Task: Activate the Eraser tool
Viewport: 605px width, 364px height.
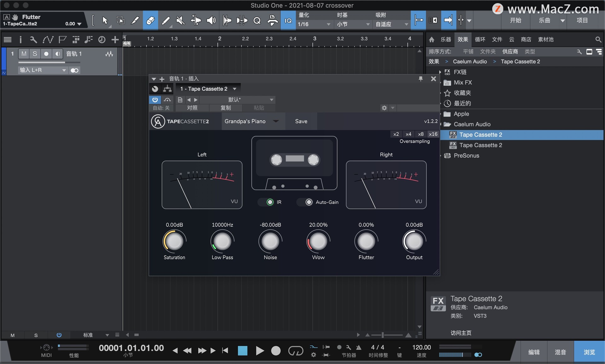Action: coord(150,20)
